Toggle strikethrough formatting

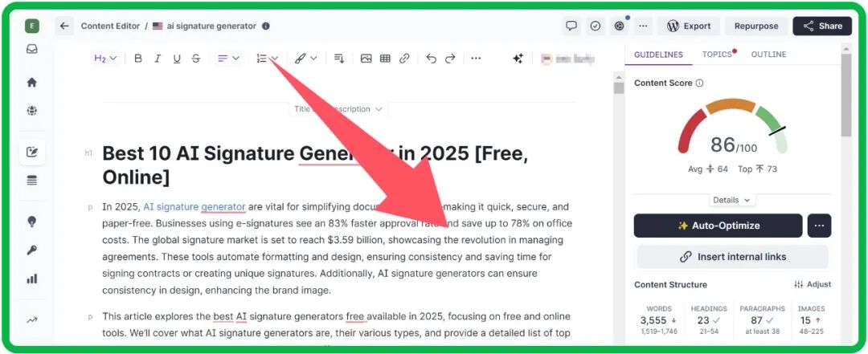[196, 59]
